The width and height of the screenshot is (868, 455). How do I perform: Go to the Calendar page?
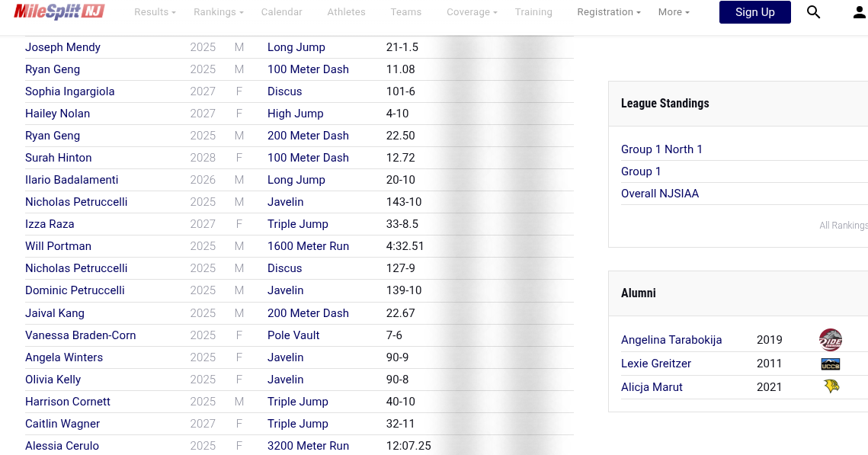click(281, 12)
